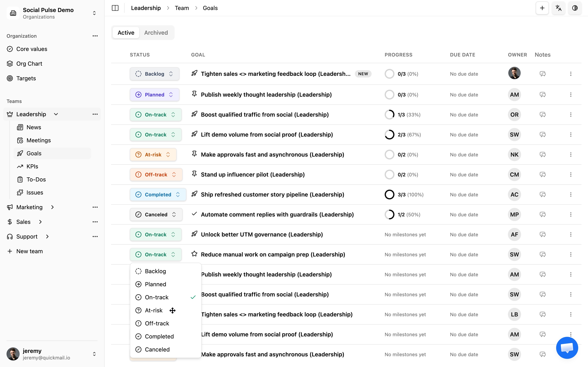The width and height of the screenshot is (588, 367).
Task: Click New team in the sidebar
Action: (x=29, y=251)
